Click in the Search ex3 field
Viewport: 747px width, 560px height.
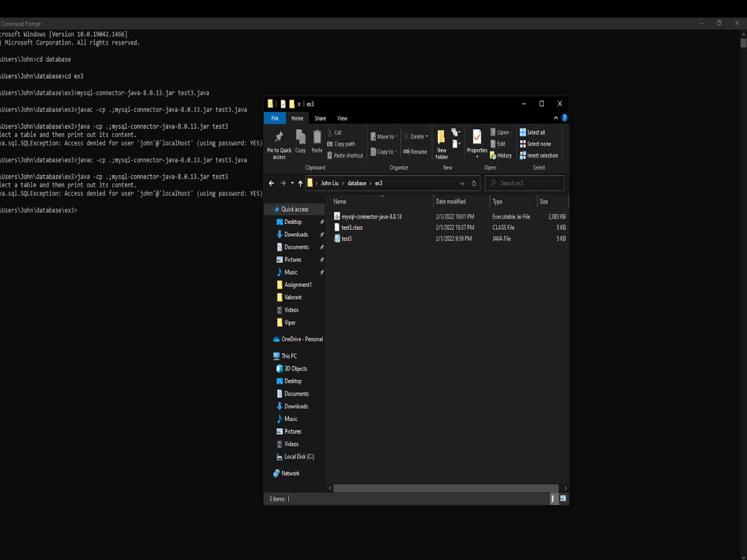point(524,183)
